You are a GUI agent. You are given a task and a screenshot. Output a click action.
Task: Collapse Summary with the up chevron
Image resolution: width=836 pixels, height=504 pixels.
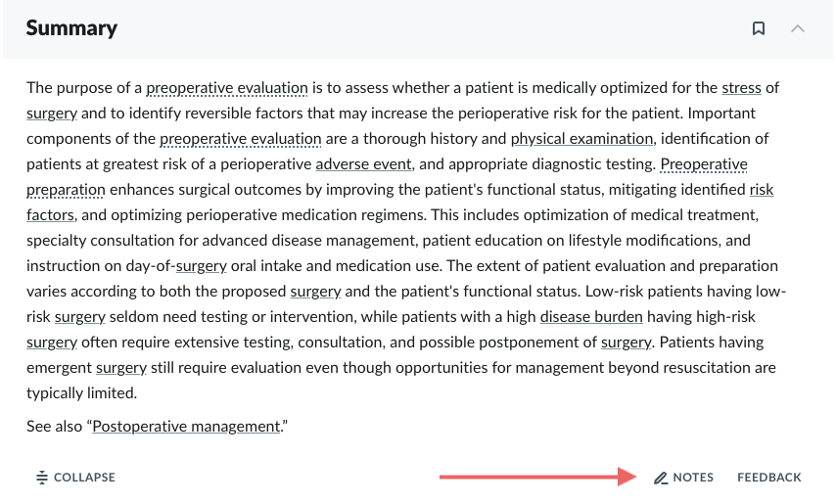[798, 28]
